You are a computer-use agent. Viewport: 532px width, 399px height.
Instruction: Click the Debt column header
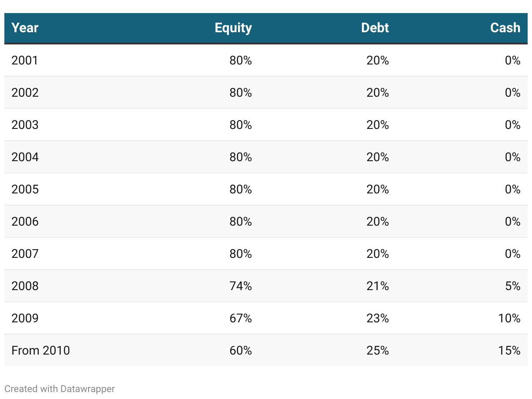tap(375, 28)
